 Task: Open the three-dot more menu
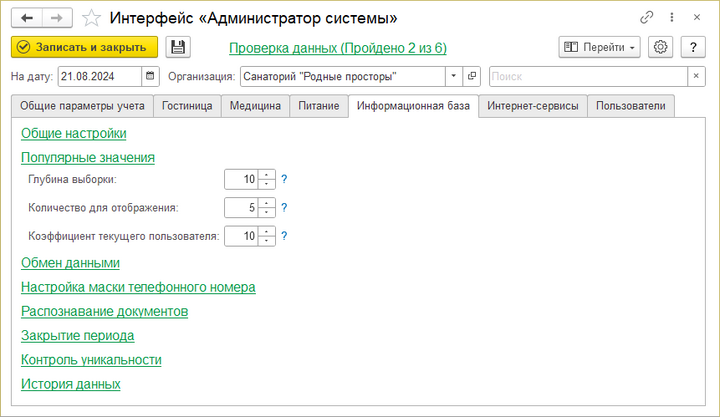point(672,17)
